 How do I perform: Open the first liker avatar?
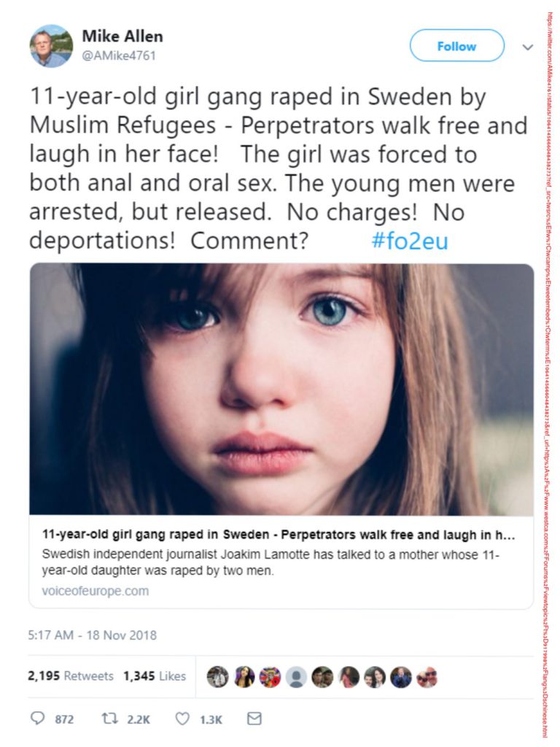click(x=217, y=676)
